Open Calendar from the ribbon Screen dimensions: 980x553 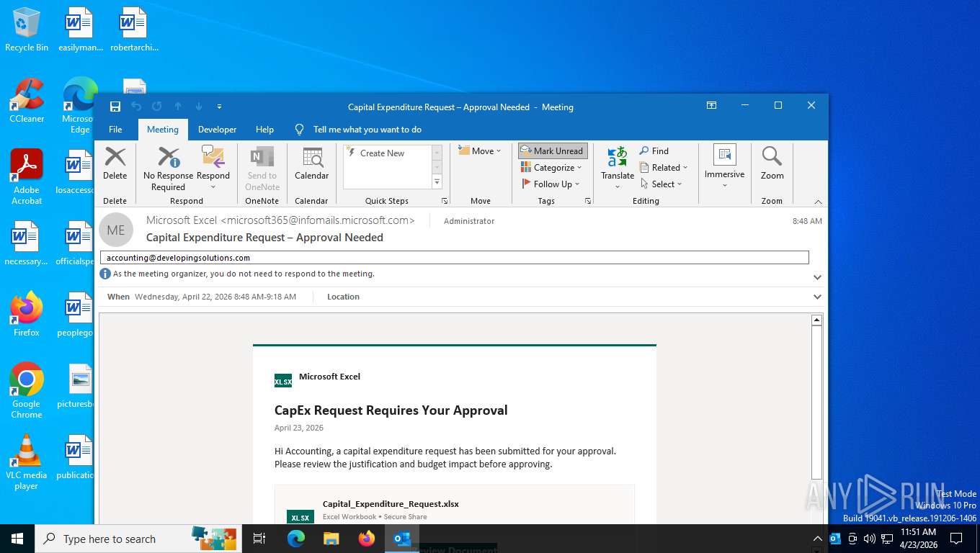(312, 163)
